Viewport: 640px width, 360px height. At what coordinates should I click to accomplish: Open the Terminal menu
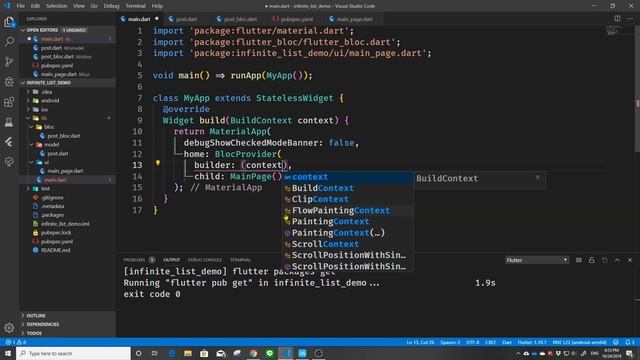pyautogui.click(x=135, y=6)
